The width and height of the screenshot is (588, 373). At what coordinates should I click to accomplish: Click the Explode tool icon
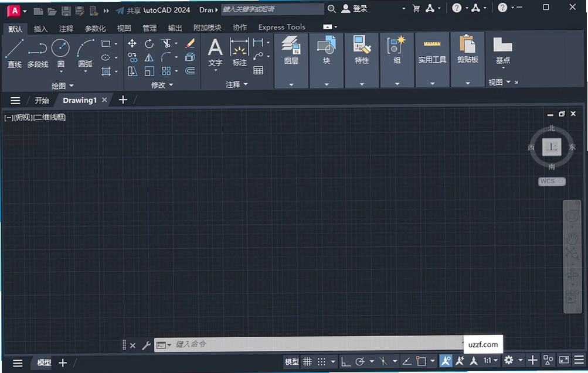click(x=190, y=57)
